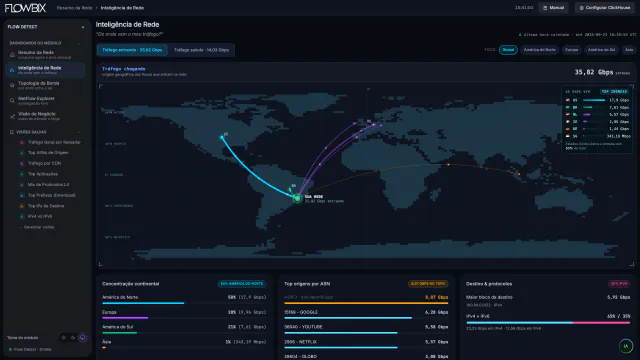Click América do Norte concentration badge

pyautogui.click(x=242, y=284)
